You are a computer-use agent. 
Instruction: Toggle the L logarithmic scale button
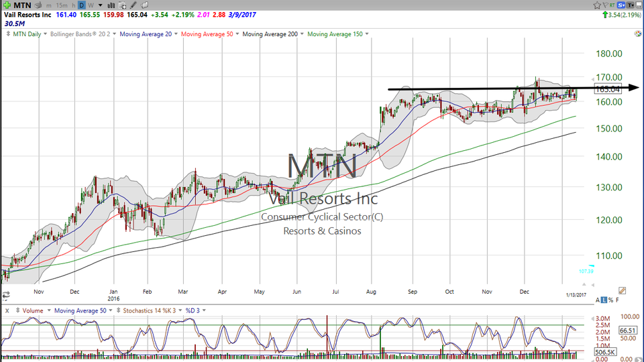604,300
